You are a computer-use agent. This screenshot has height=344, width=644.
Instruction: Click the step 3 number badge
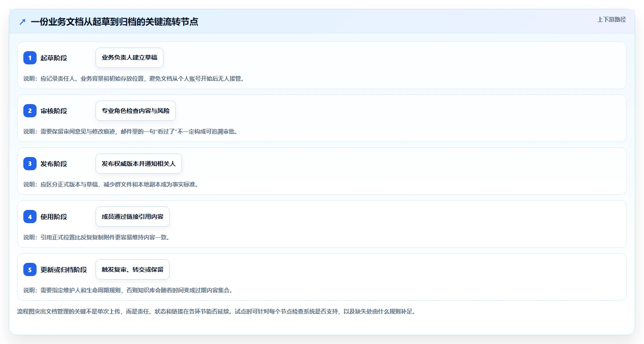(x=30, y=164)
